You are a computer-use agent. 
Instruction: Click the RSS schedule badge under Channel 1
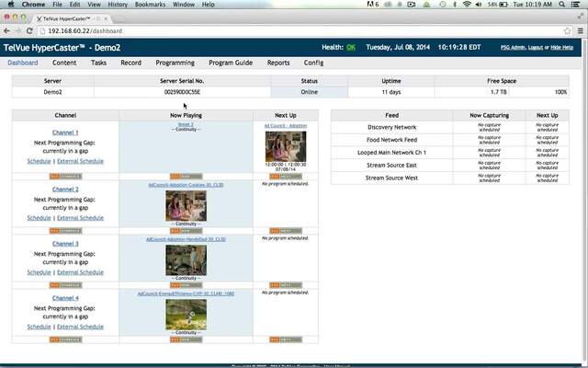(65, 176)
